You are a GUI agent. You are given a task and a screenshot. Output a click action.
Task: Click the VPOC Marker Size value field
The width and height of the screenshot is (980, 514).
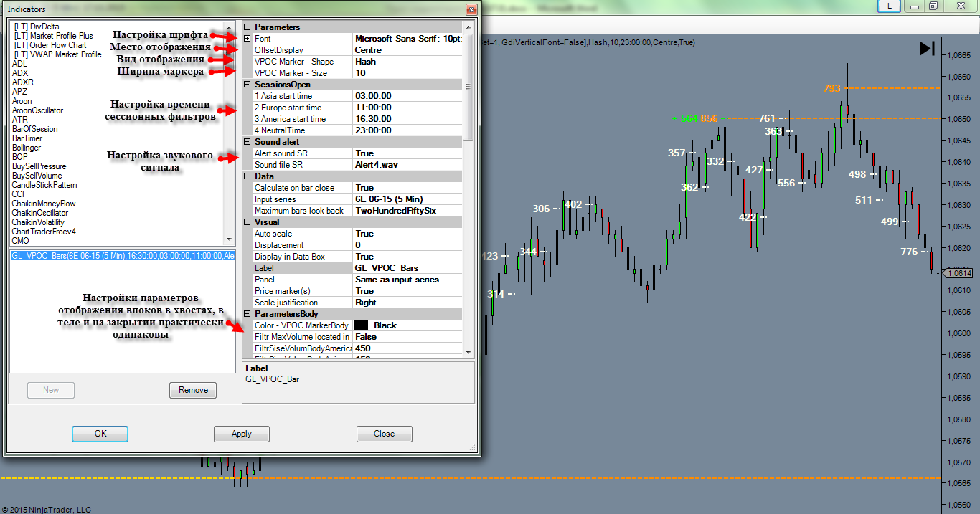pos(407,73)
